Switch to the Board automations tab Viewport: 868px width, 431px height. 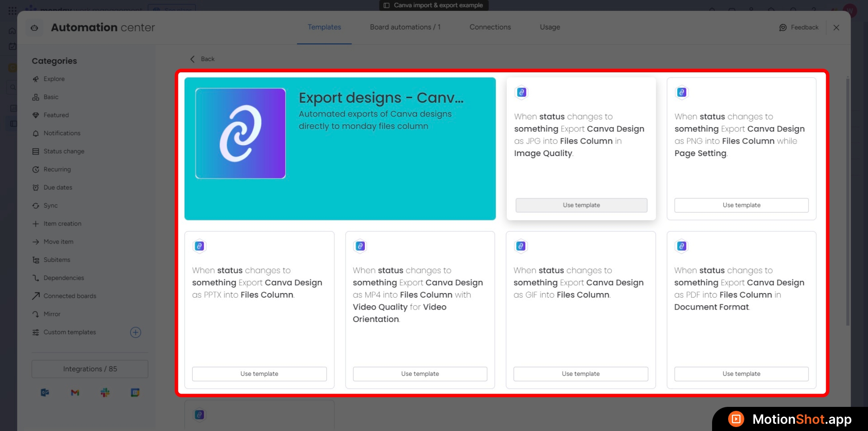click(x=405, y=27)
